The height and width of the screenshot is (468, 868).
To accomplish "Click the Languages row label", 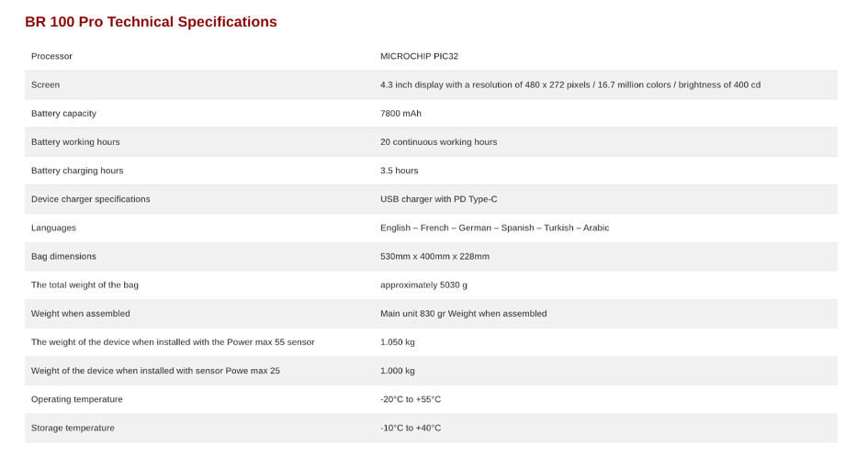I will tap(53, 228).
